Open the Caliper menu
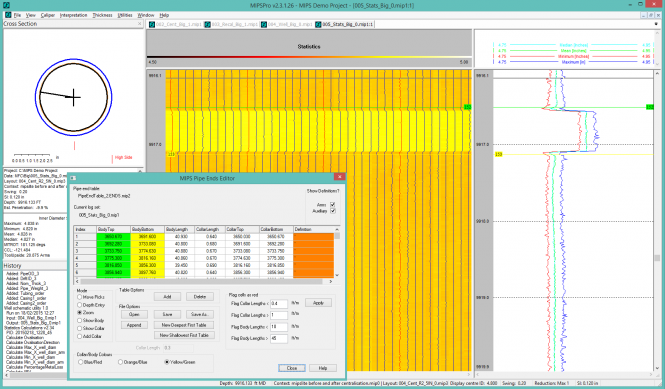Viewport: 665px width, 389px height. (48, 15)
